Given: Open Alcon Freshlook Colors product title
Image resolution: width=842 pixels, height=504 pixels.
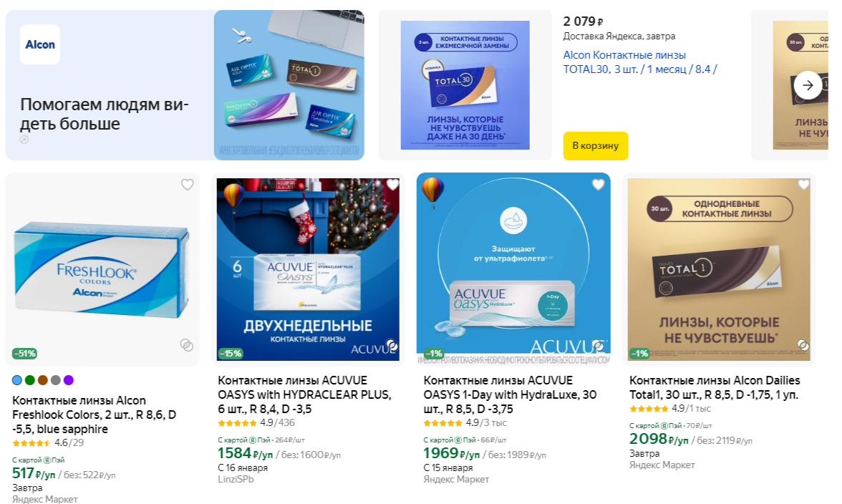Looking at the screenshot, I should click(94, 415).
